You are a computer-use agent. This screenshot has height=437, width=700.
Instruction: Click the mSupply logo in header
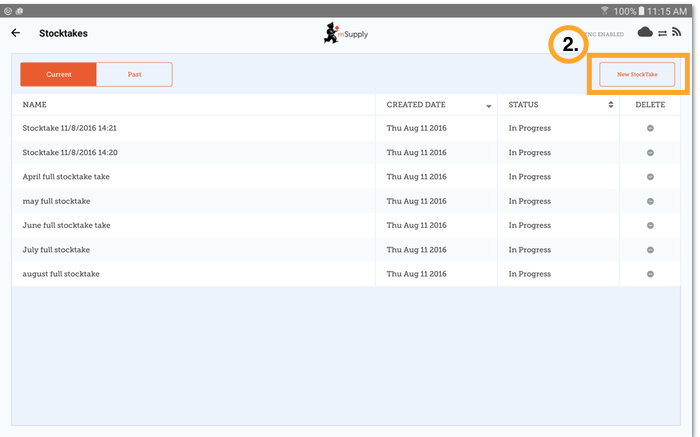346,34
